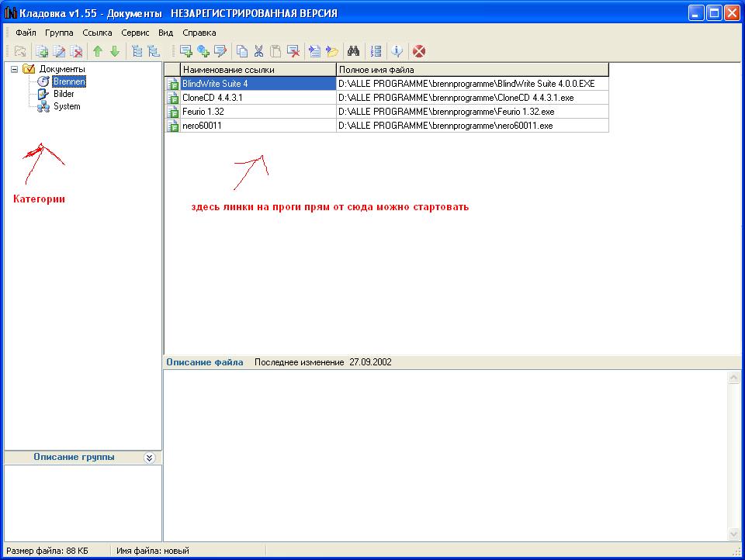Click the delete group icon
745x560 pixels.
[x=76, y=51]
